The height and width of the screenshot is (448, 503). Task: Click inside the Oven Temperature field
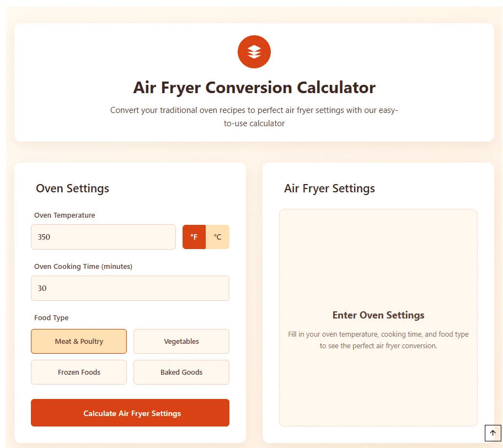click(103, 236)
